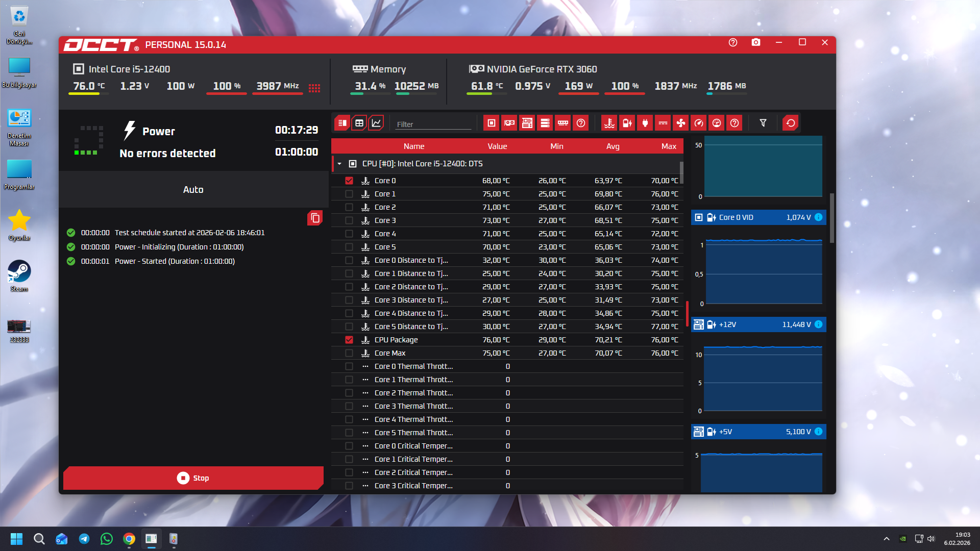
Task: Collapse the CPU [#0] Intel Core i5-12400 DTS group
Action: pyautogui.click(x=339, y=164)
